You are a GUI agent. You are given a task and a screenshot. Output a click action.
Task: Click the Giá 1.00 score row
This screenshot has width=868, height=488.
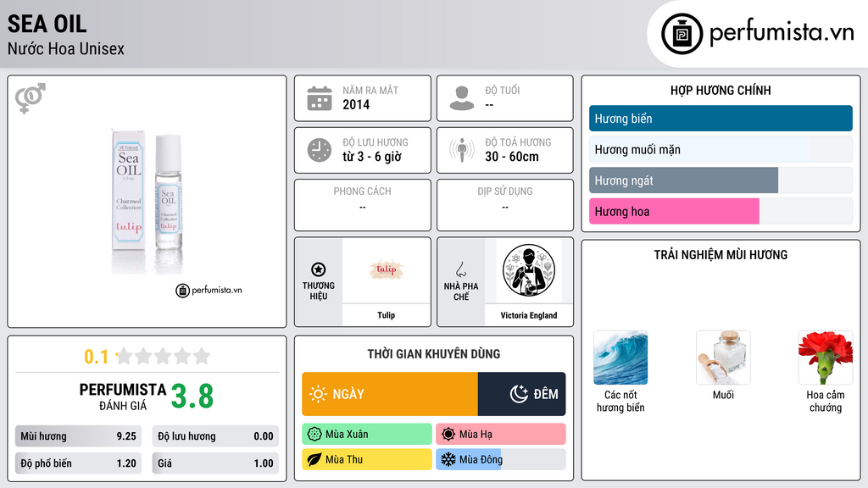215,463
